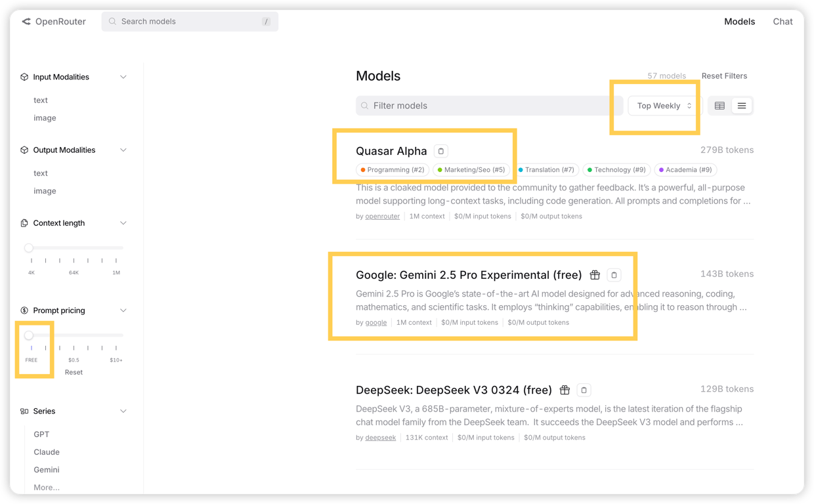Collapse the Context length section
Viewport: 814px width, 504px height.
(123, 223)
